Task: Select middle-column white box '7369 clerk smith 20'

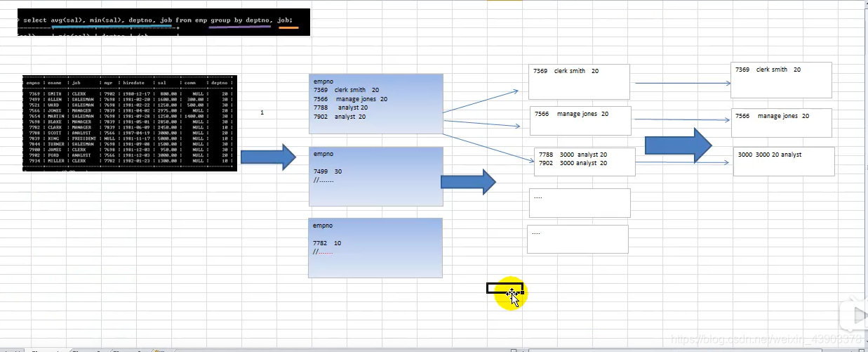Action: (579, 82)
